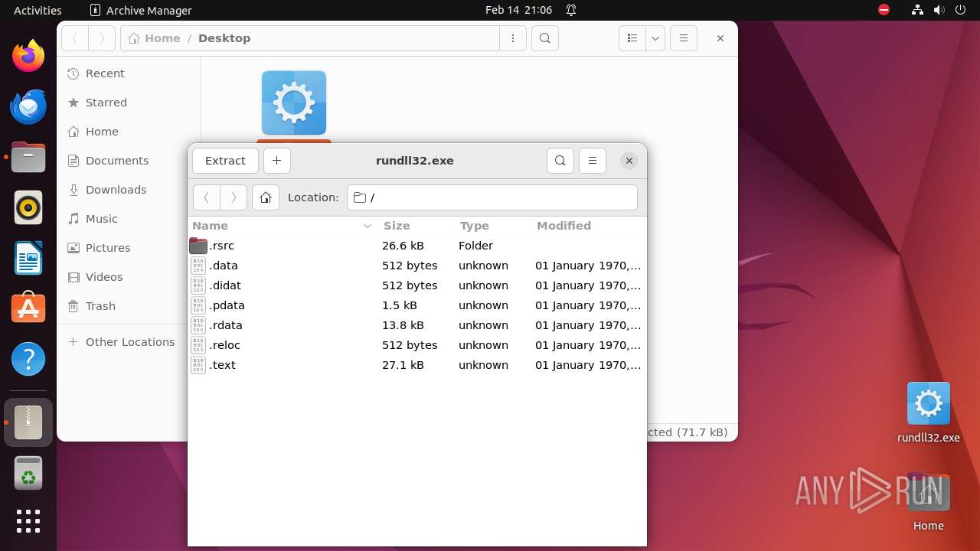Open search in the Archive Manager header
980x551 pixels.
[560, 161]
